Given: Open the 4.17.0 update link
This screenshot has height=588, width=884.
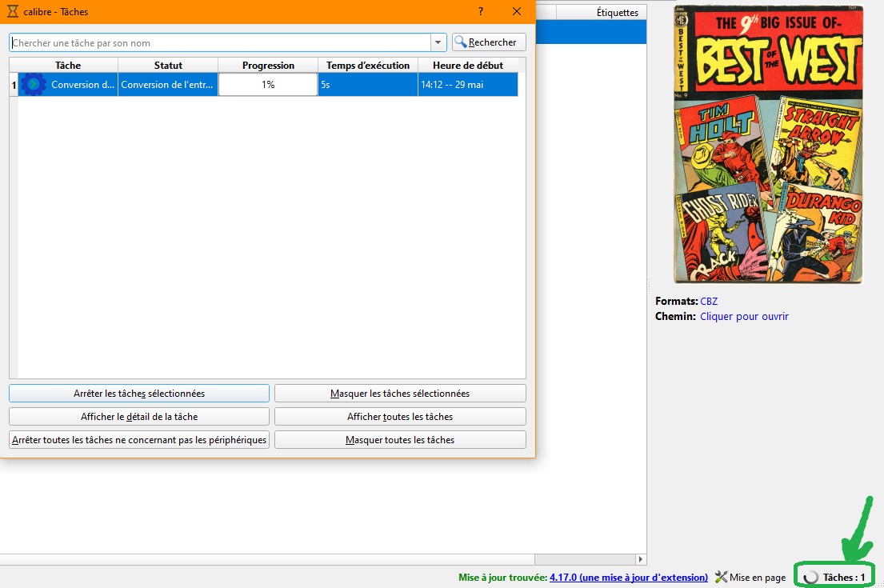Looking at the screenshot, I should click(629, 578).
